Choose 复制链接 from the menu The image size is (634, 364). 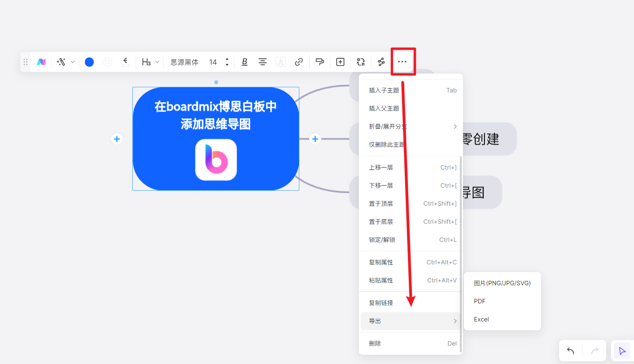coord(411,303)
